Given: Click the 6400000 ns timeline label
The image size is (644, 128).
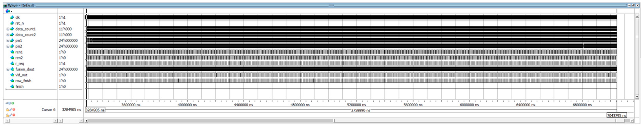Looking at the screenshot, I should coord(525,105).
